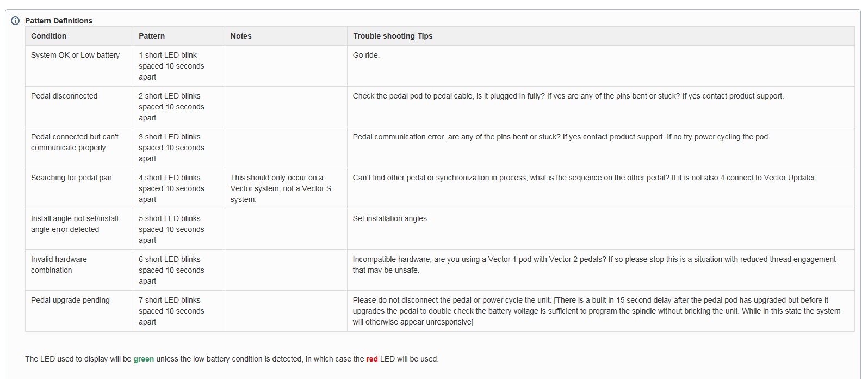The image size is (868, 379).
Task: Click the Pattern Definitions panel title
Action: click(59, 21)
